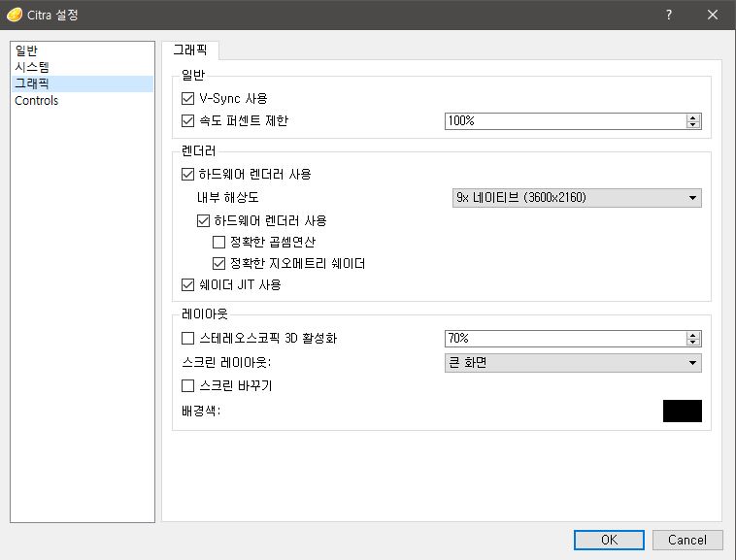Click the OK button

[x=609, y=540]
